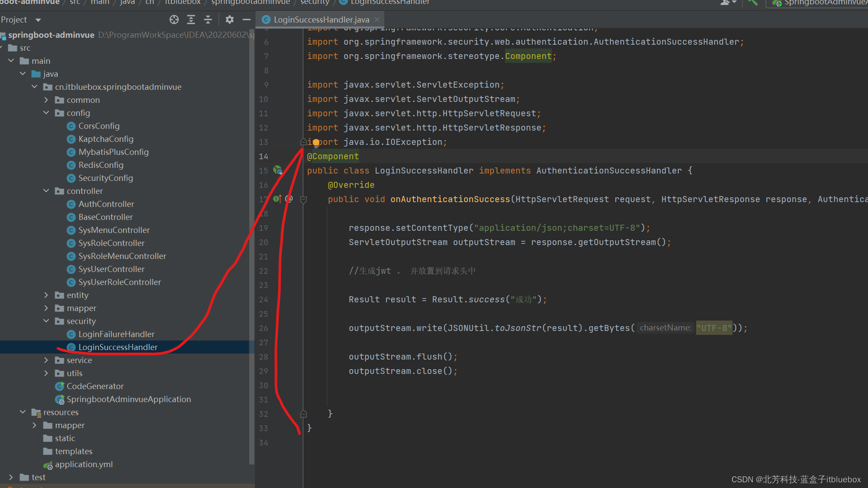Screen dimensions: 868x488
Task: Open application.yml from the resources folder
Action: [x=83, y=464]
